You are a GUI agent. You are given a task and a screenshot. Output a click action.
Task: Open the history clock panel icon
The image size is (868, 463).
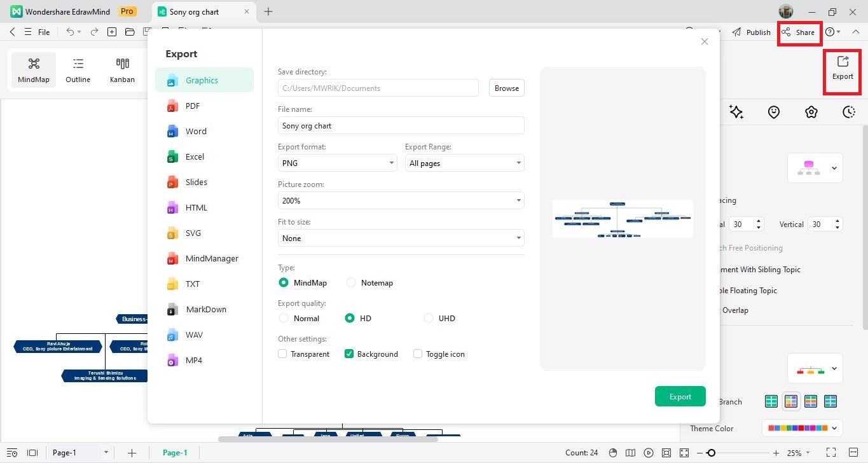coord(849,112)
